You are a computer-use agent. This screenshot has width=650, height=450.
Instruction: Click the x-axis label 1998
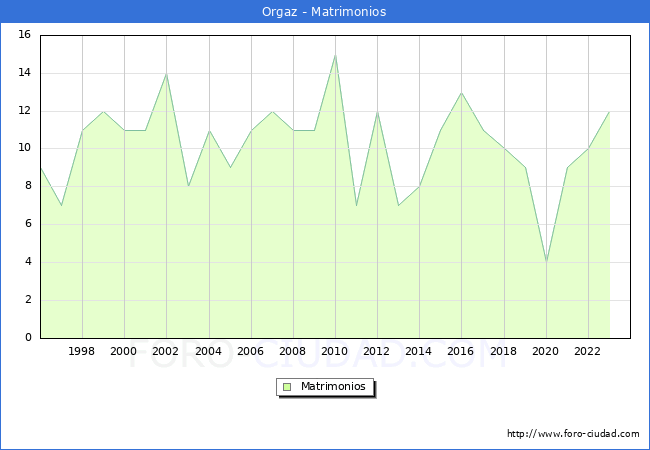pyautogui.click(x=81, y=351)
